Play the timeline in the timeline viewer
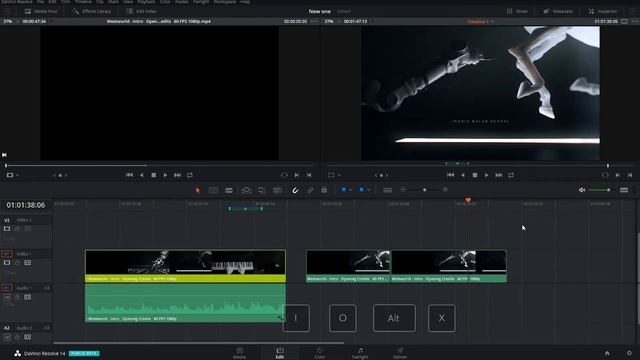 (x=487, y=175)
